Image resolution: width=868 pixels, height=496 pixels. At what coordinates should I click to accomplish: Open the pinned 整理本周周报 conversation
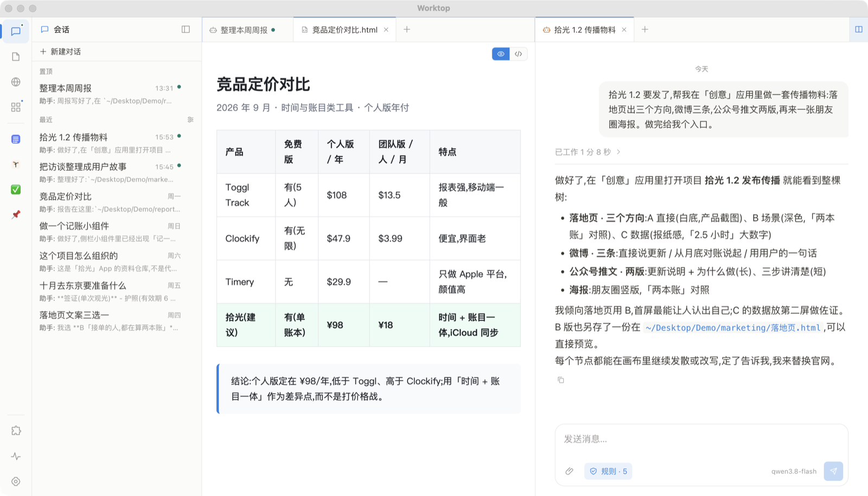(117, 94)
